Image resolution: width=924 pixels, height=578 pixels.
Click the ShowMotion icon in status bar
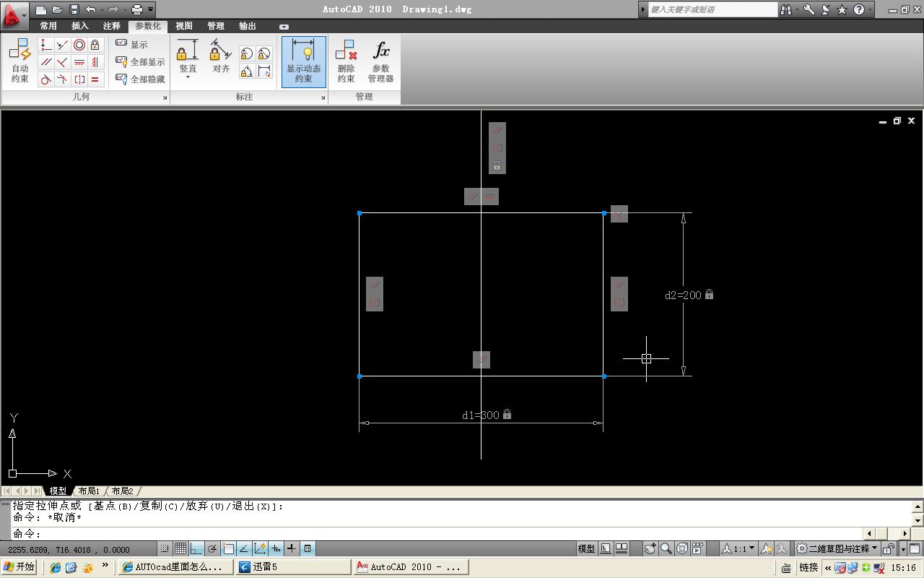point(698,548)
